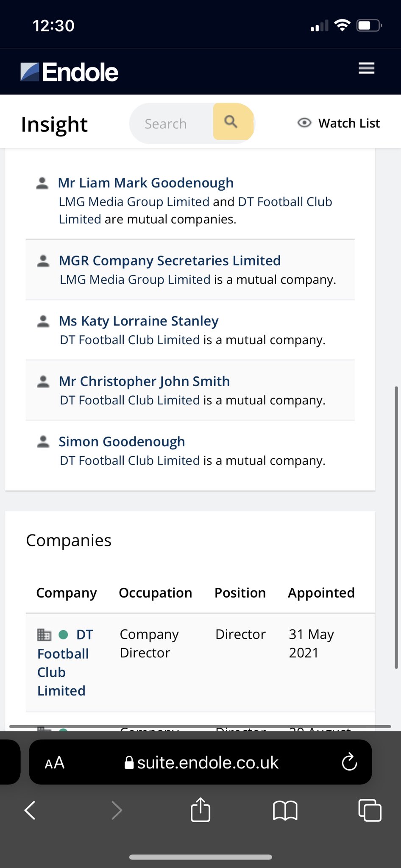Open Safari bookmarks book icon
Screen dimensions: 401x868
pyautogui.click(x=285, y=810)
